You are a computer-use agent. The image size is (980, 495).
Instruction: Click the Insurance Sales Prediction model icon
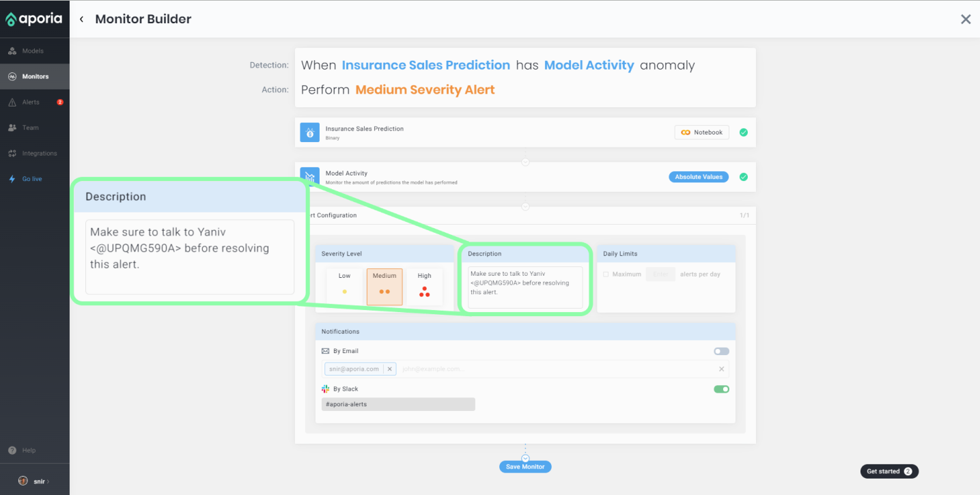310,132
